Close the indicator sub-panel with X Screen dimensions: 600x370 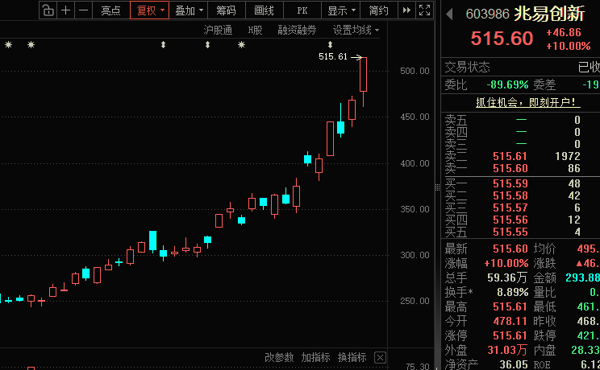(x=380, y=358)
